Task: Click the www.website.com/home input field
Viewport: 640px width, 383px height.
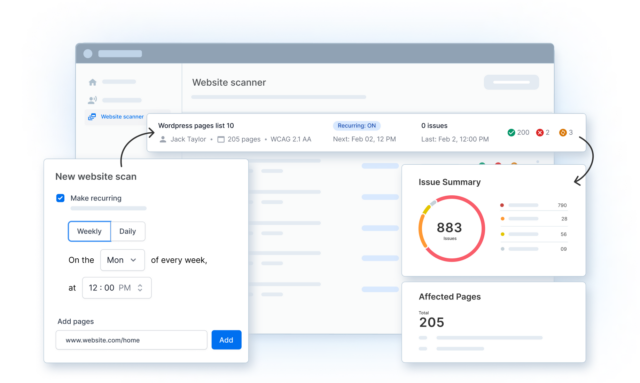Action: coord(131,340)
